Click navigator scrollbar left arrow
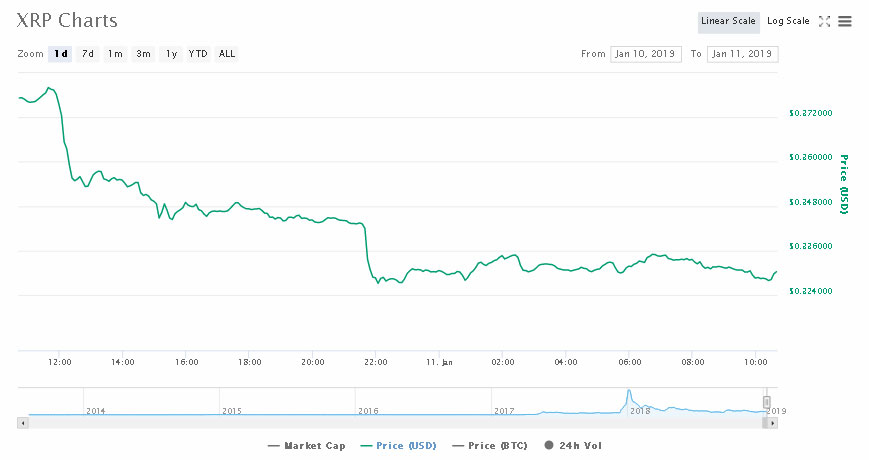This screenshot has width=869, height=460. click(23, 423)
